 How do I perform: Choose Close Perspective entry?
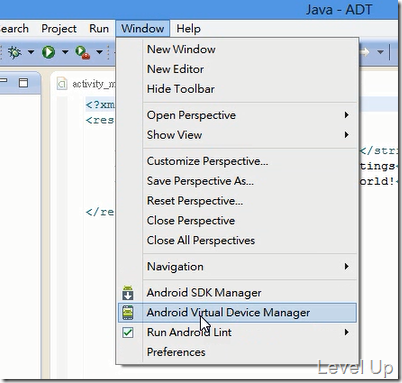click(x=237, y=221)
